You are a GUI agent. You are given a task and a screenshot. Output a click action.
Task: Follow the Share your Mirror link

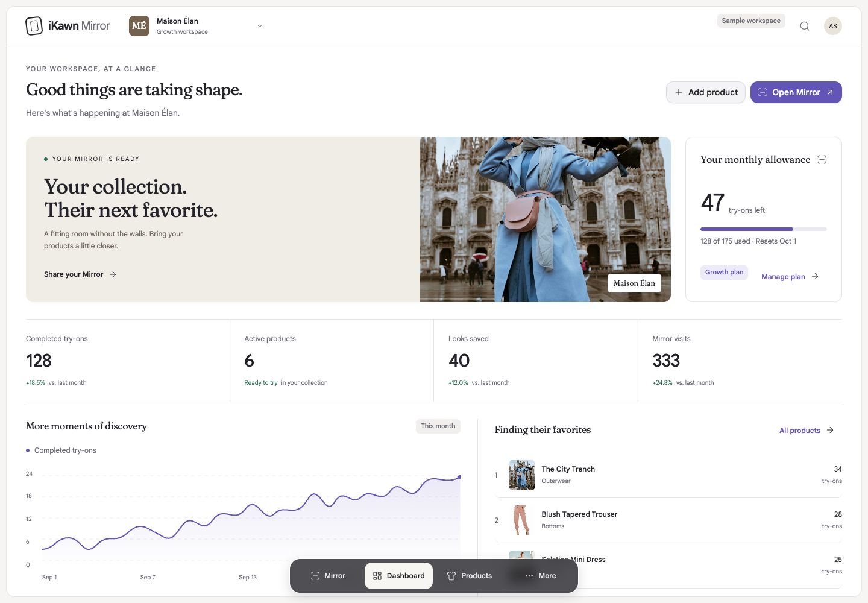tap(80, 274)
